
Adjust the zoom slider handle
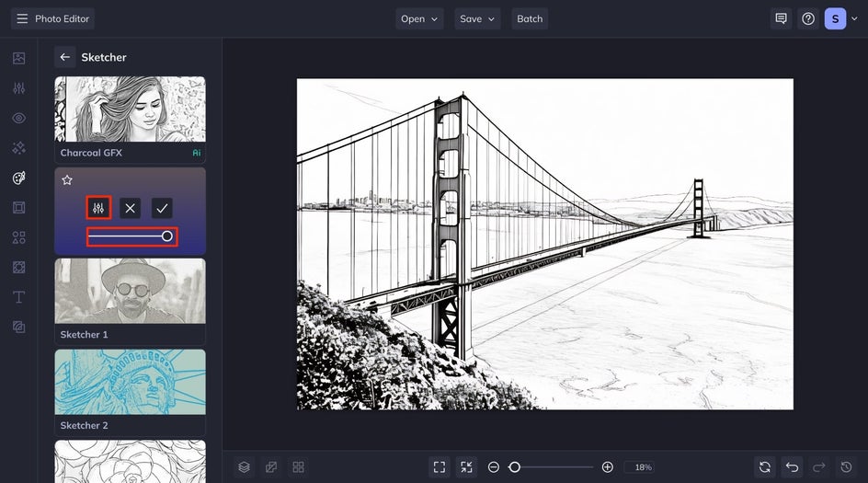coord(514,467)
